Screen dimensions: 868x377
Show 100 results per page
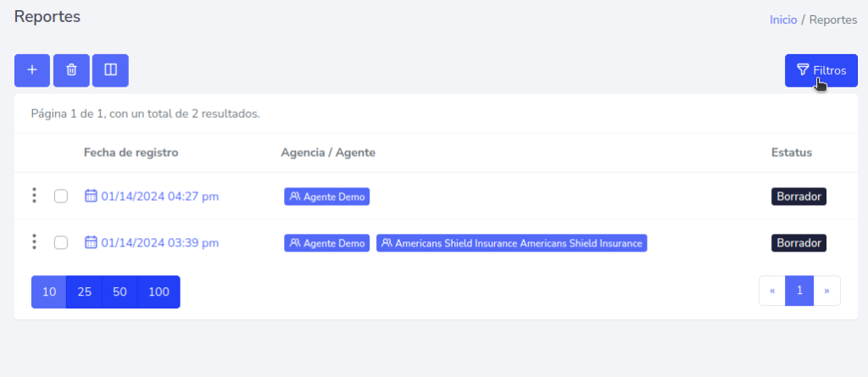pos(159,291)
